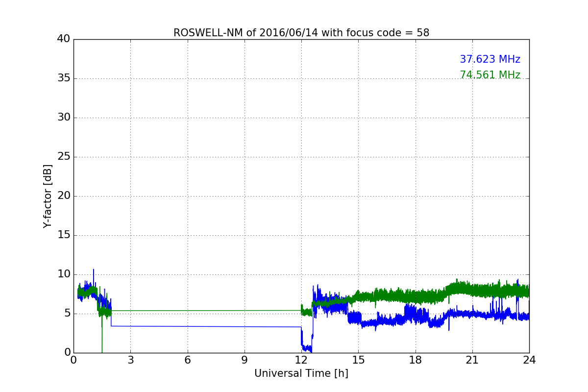Click the y-axis tick label '25'

click(64, 157)
